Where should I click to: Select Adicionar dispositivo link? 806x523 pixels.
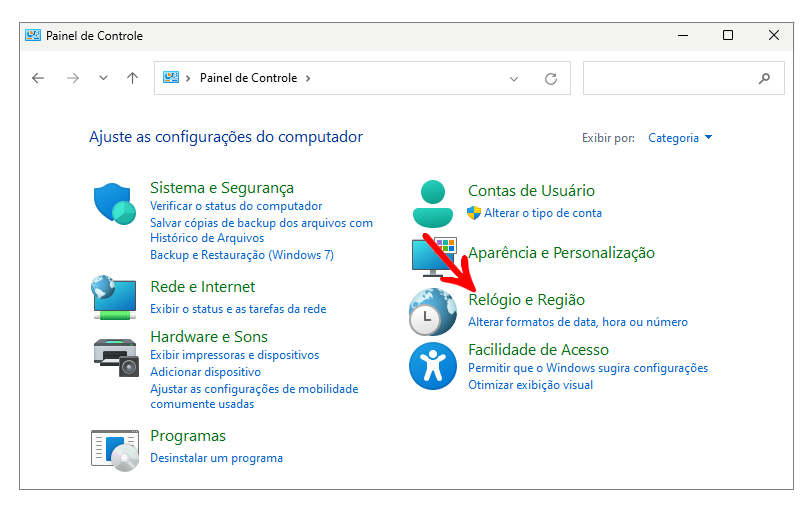point(206,371)
